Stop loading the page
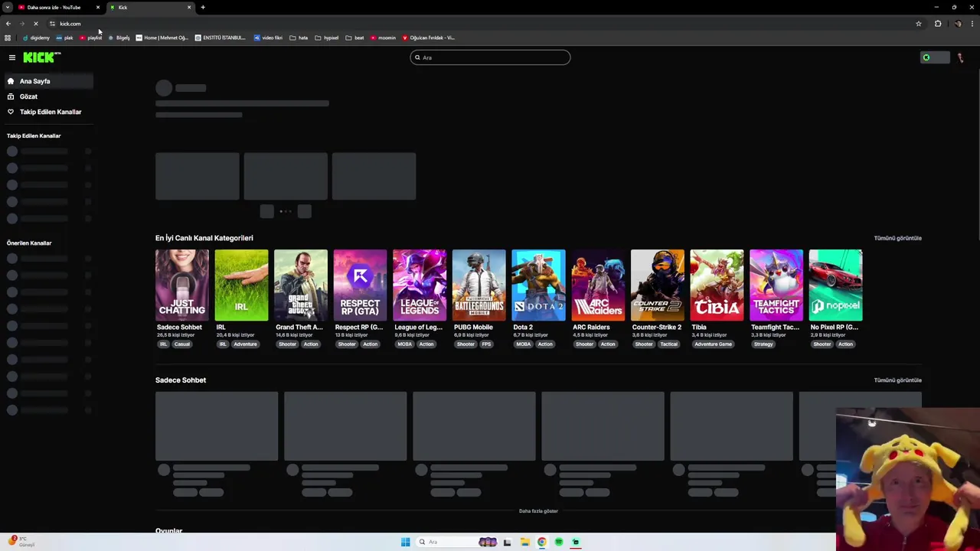Viewport: 980px width, 551px height. coord(35,24)
